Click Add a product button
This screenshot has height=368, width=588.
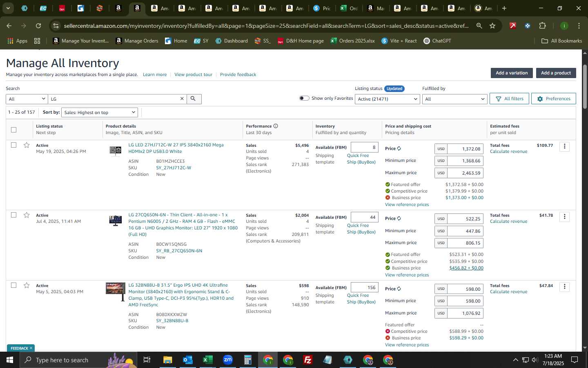(x=556, y=73)
